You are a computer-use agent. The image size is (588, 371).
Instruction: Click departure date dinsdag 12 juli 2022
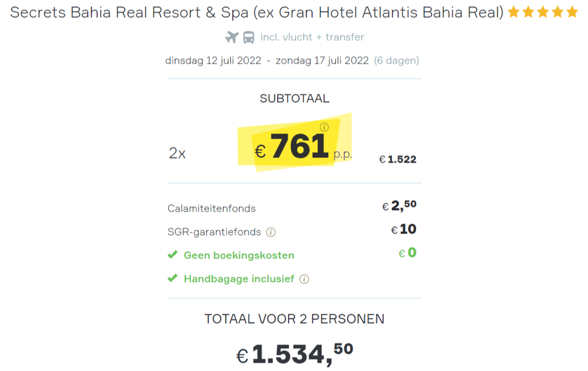tap(213, 61)
